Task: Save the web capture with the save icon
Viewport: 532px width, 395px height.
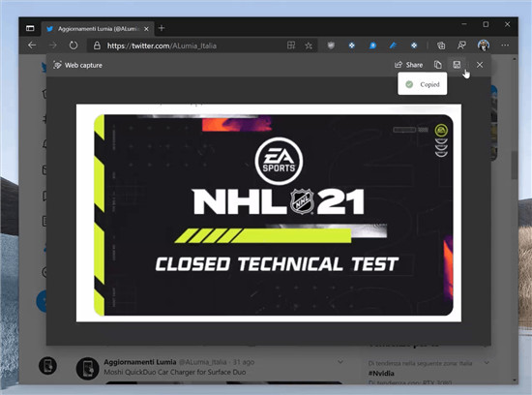Action: point(457,65)
